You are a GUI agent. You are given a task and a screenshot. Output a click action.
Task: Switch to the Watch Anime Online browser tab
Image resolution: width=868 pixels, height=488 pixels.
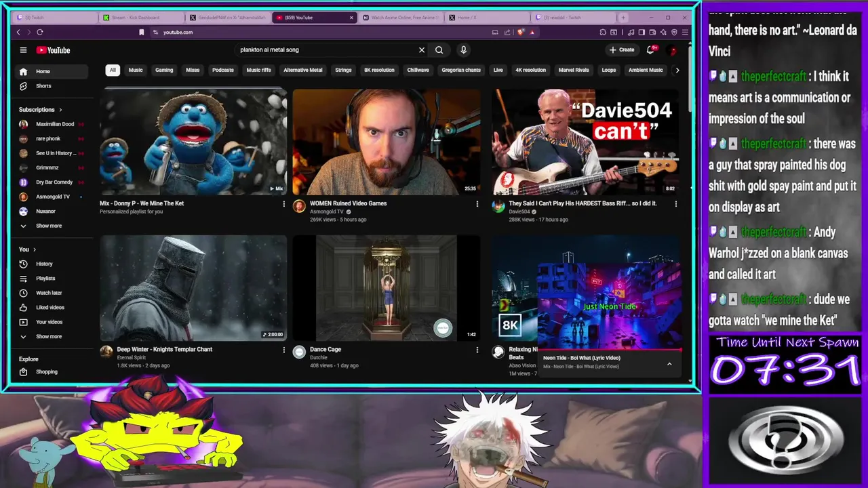[x=400, y=18]
